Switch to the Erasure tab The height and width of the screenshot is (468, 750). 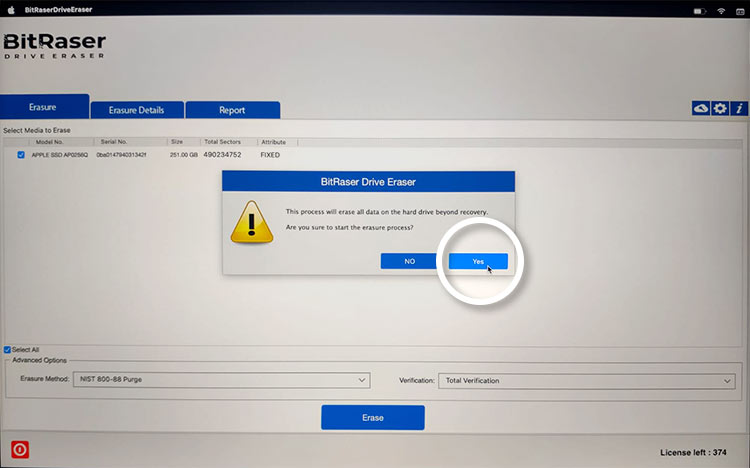44,107
